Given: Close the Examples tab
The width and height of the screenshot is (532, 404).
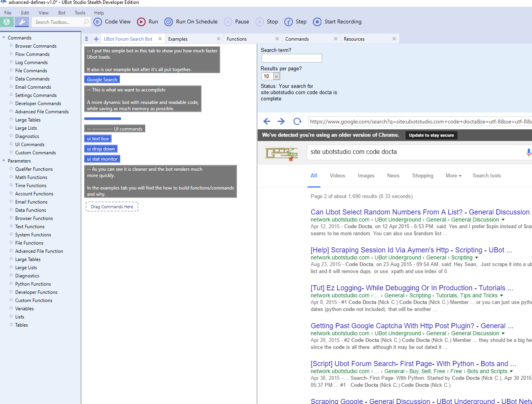Looking at the screenshot, I should [x=219, y=39].
